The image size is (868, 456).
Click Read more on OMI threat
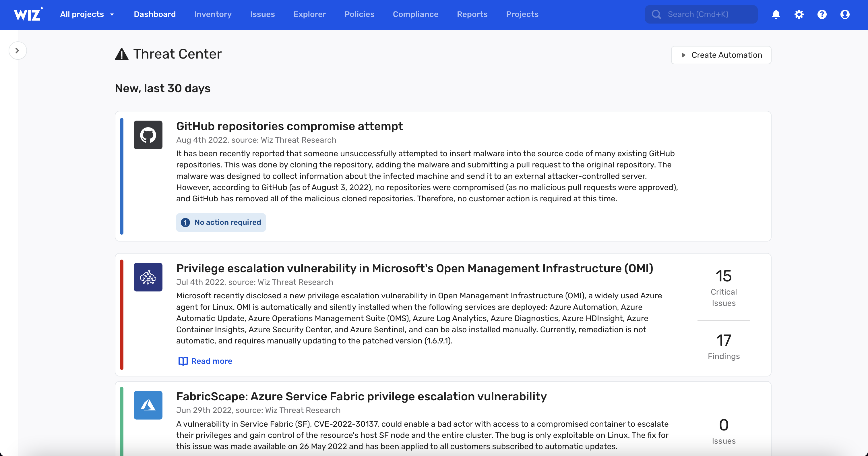(x=212, y=361)
